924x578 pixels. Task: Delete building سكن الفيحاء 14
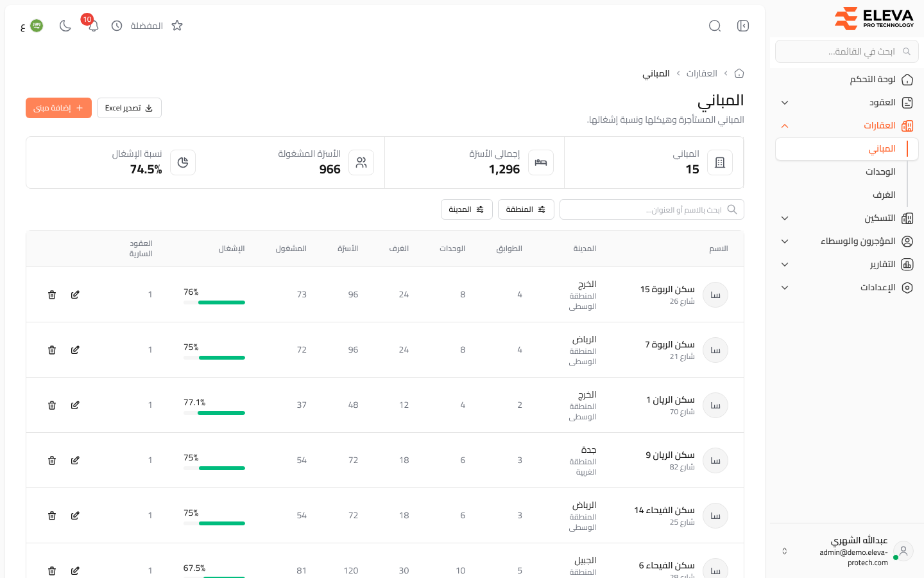52,516
